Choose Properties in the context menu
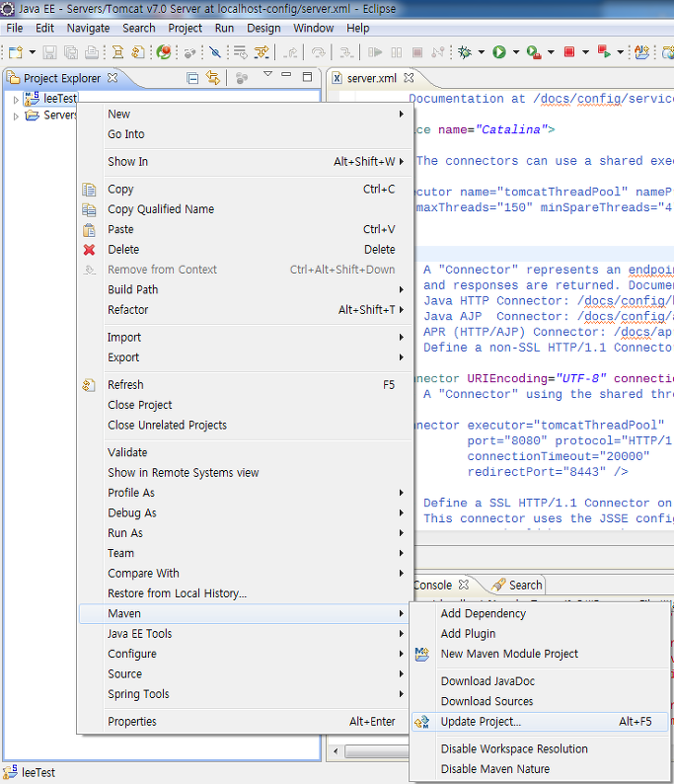Image resolution: width=674 pixels, height=784 pixels. pyautogui.click(x=245, y=722)
